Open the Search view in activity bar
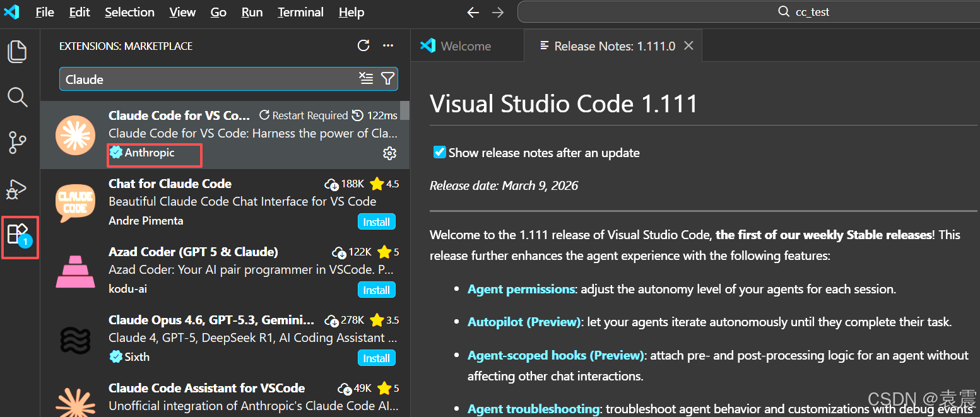The height and width of the screenshot is (417, 980). pos(17,97)
